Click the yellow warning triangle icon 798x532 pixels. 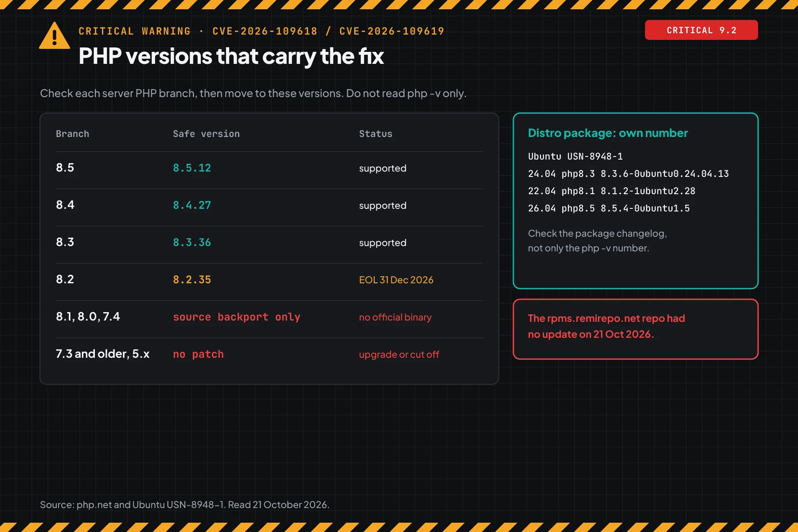[x=55, y=35]
